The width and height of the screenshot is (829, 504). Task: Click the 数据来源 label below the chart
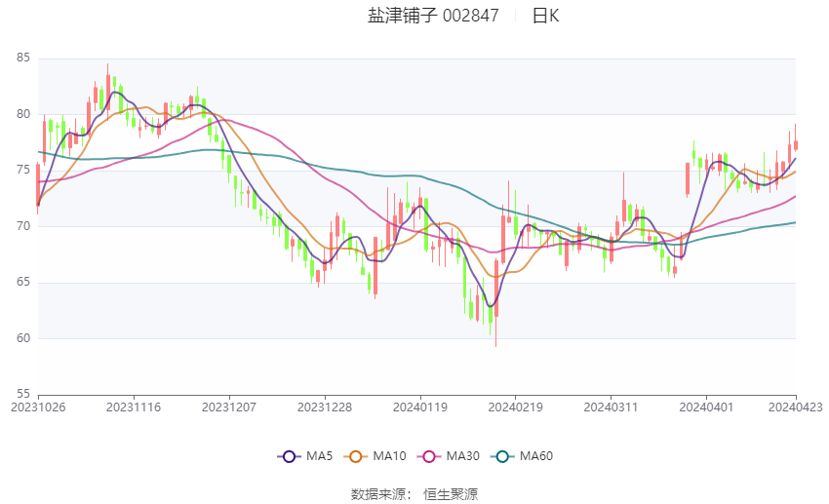[377, 494]
